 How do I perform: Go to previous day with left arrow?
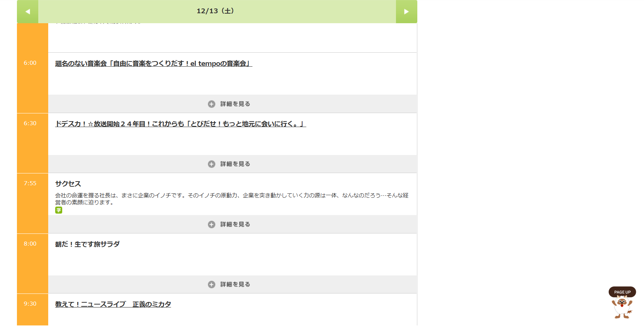coord(28,11)
